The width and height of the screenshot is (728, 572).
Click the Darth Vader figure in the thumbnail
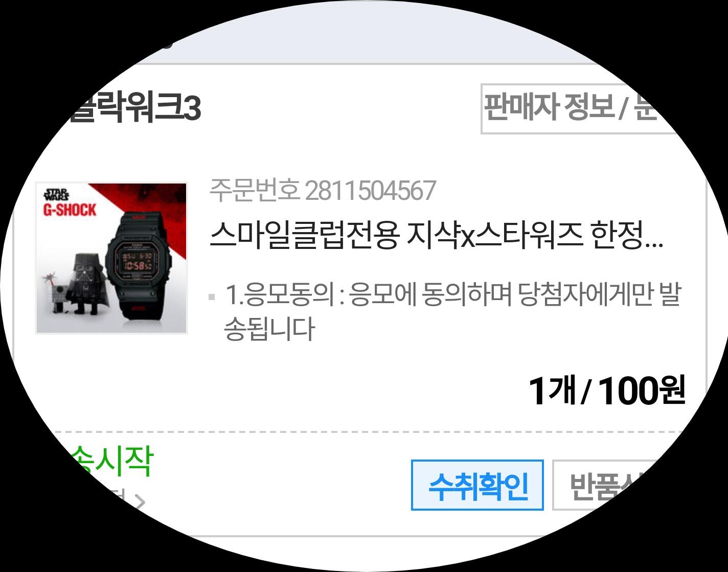[91, 282]
